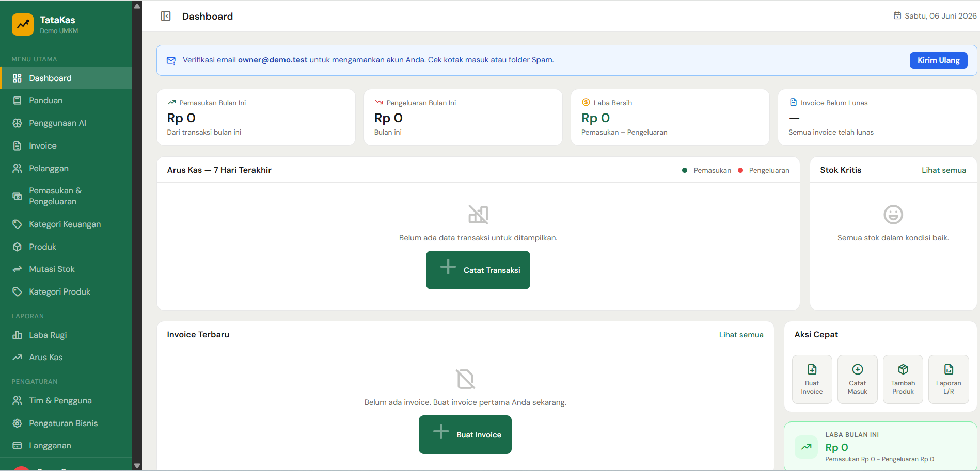Screen dimensions: 980x471
Task: Click the sidebar scrollbar up arrow
Action: pyautogui.click(x=137, y=6)
